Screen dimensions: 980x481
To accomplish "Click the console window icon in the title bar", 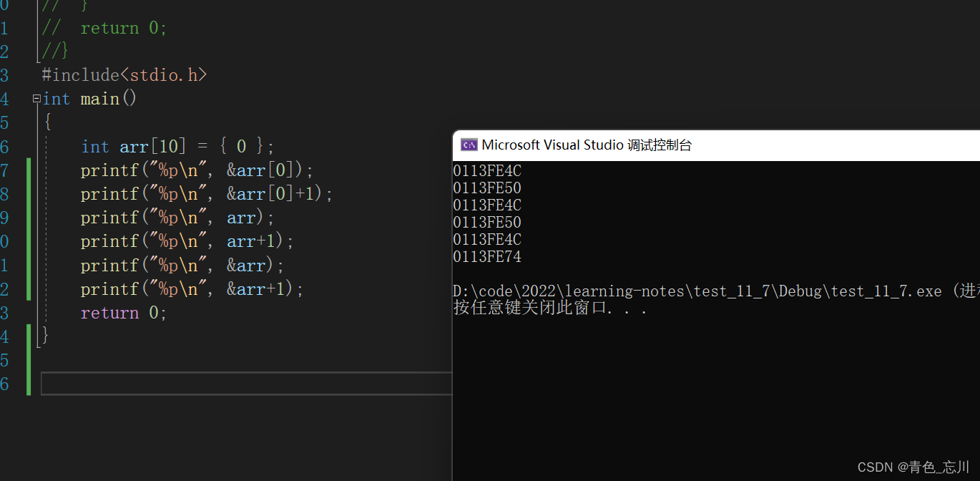I will point(469,145).
